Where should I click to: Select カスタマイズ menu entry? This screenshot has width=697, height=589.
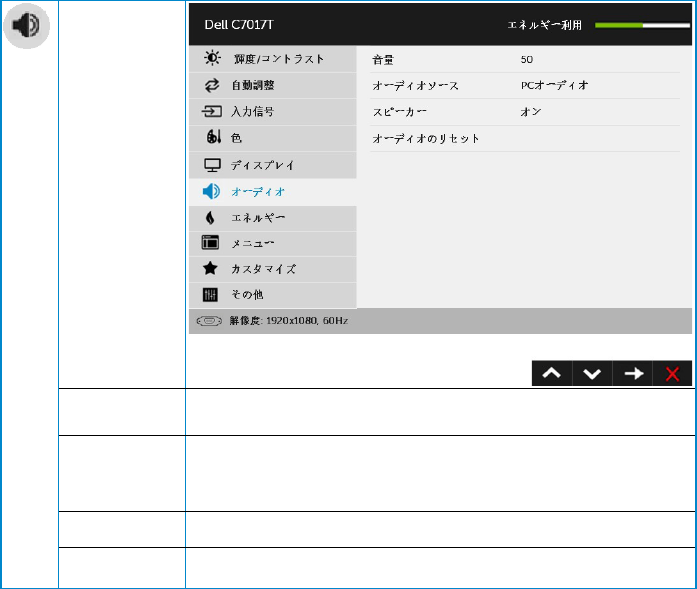pos(272,269)
